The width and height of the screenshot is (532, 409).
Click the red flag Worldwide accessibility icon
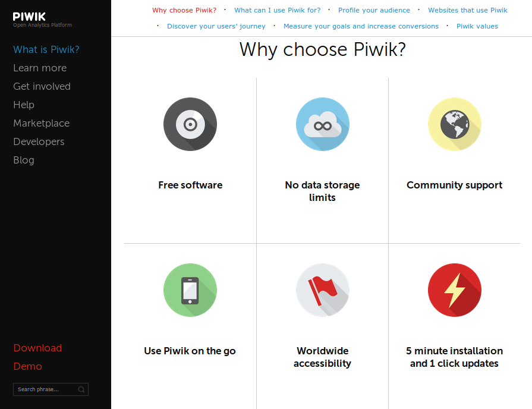(322, 290)
